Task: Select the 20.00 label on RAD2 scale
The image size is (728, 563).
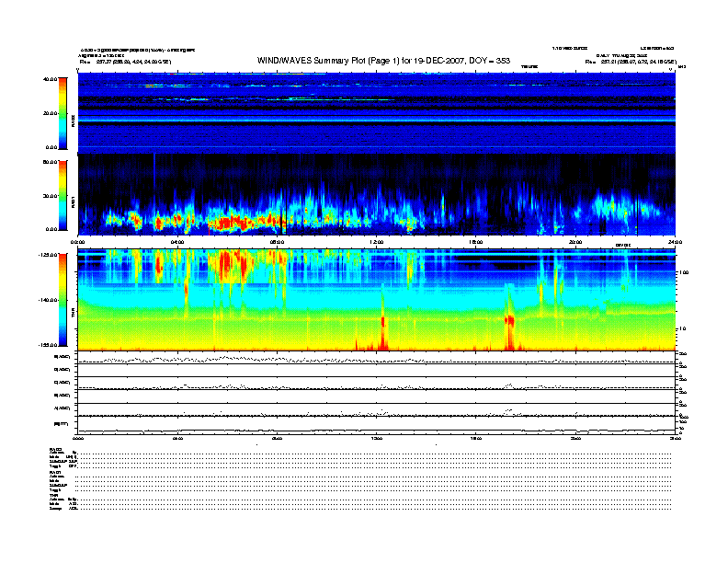Action: (50, 113)
